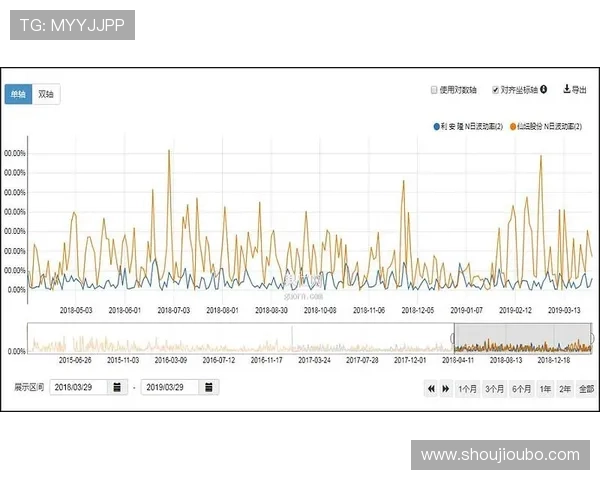Click navigator label 2015-06-26
The width and height of the screenshot is (600, 480).
click(75, 360)
